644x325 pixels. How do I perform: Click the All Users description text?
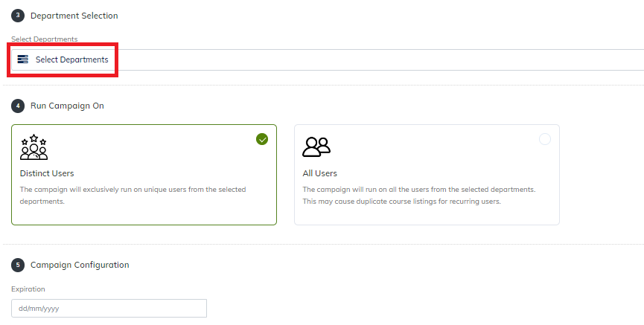(x=419, y=196)
